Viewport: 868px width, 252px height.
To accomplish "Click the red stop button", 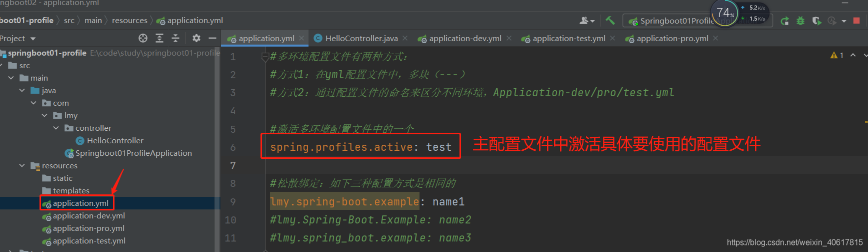I will pos(856,21).
